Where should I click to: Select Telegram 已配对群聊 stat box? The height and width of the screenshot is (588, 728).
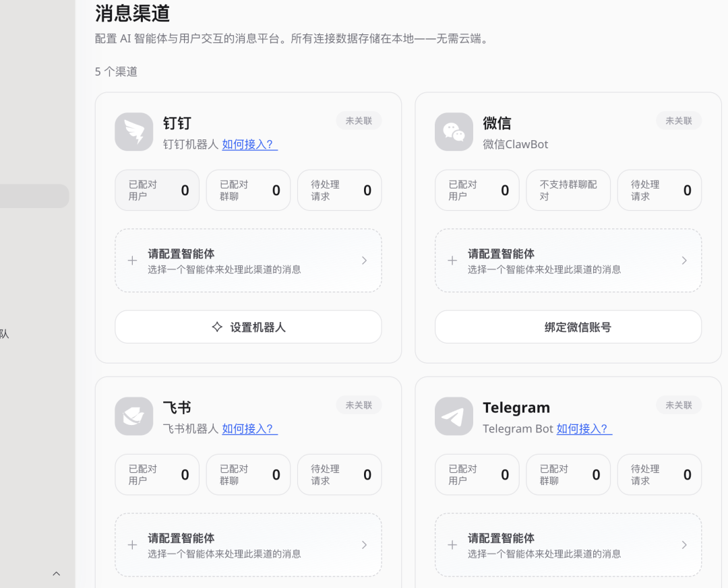click(x=568, y=475)
